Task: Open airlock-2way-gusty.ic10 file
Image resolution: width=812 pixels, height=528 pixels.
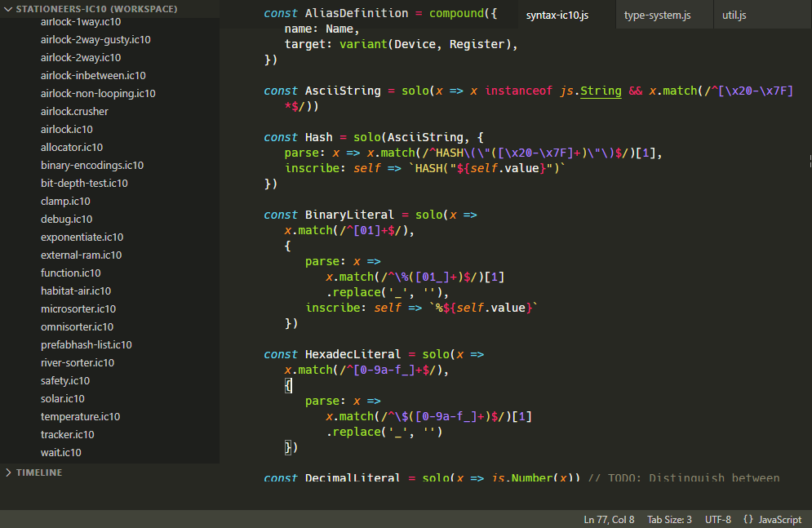Action: [95, 40]
